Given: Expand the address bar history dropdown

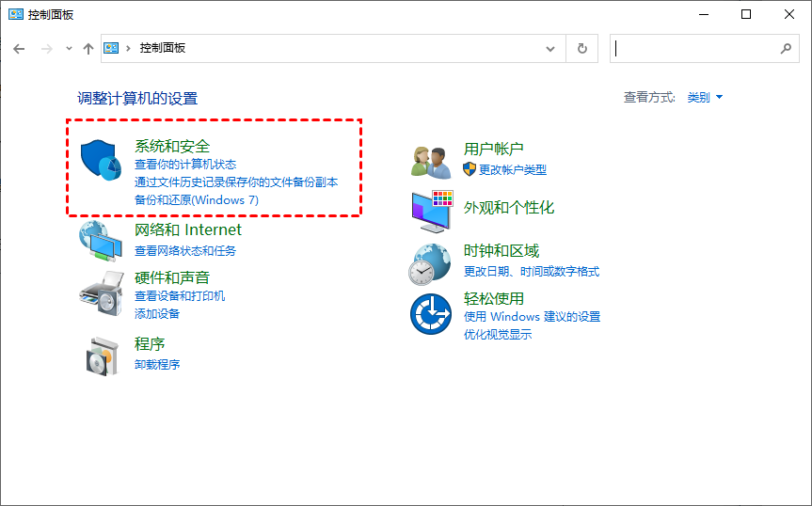Looking at the screenshot, I should [x=550, y=49].
